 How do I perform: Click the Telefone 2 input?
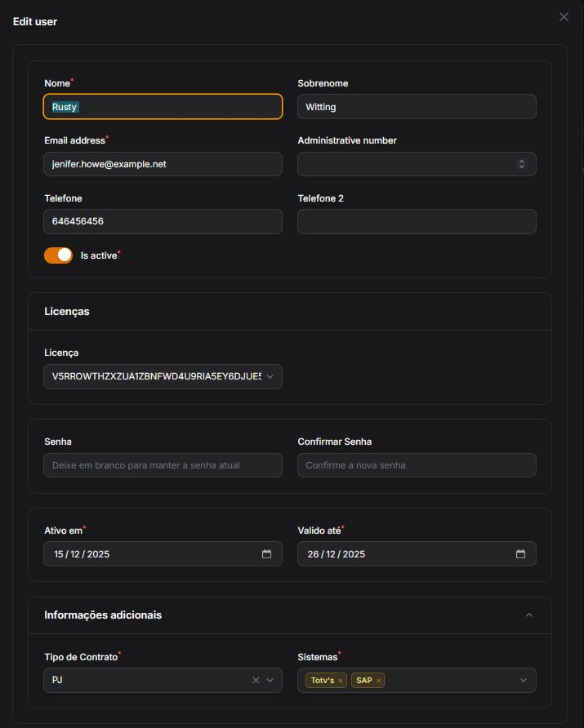pyautogui.click(x=417, y=221)
